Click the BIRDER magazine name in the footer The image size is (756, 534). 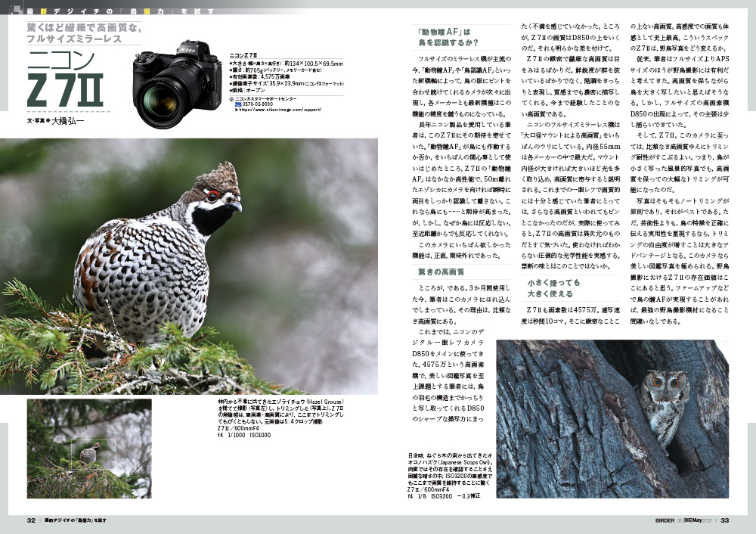665,520
